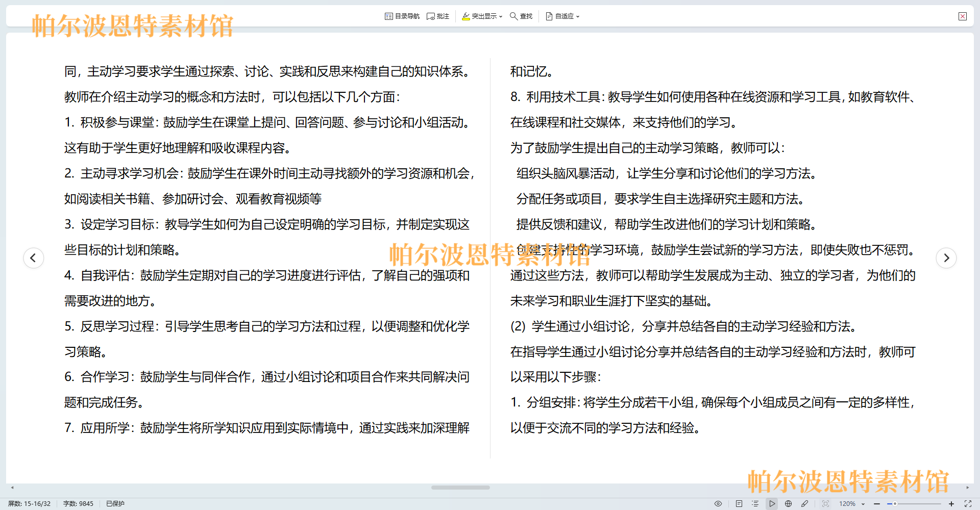The image size is (980, 510).
Task: Click the line starting 3. 设定学习目标
Action: pyautogui.click(x=267, y=224)
